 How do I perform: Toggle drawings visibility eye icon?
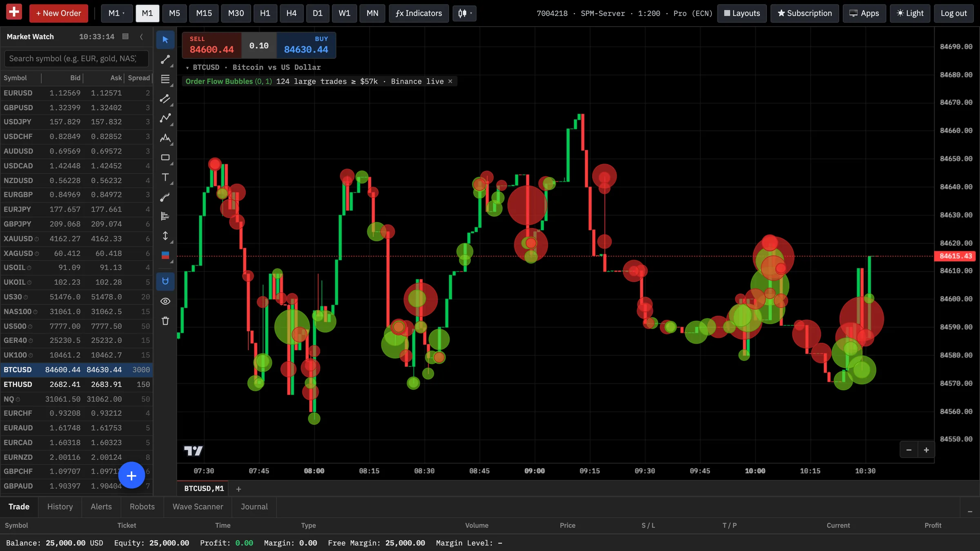pyautogui.click(x=165, y=301)
